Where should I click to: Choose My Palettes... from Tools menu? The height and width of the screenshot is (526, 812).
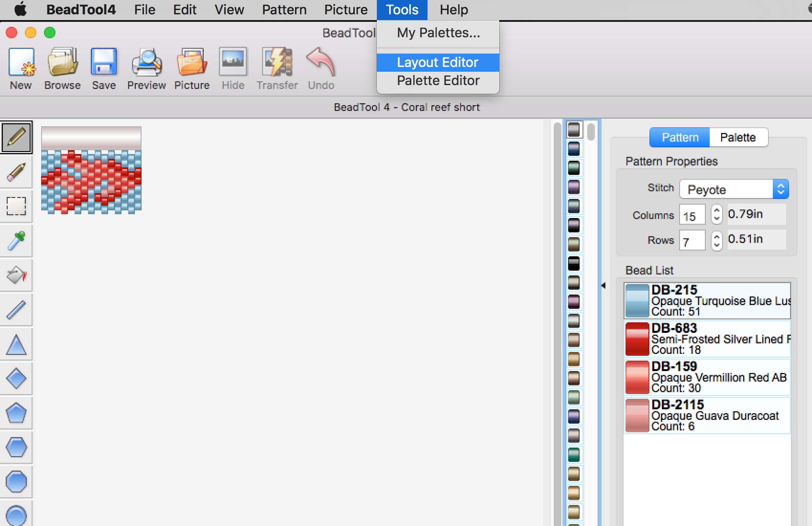[438, 33]
